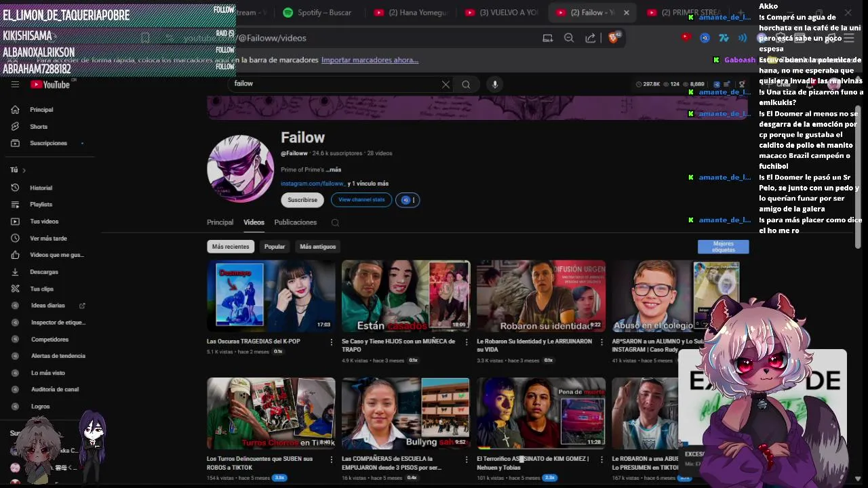Expand channel description ...más
This screenshot has height=488, width=868.
(x=333, y=169)
